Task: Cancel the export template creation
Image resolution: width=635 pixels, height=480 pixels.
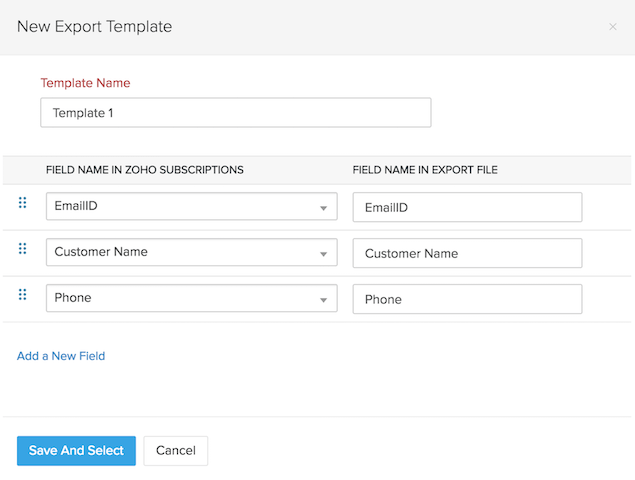Action: 176,451
